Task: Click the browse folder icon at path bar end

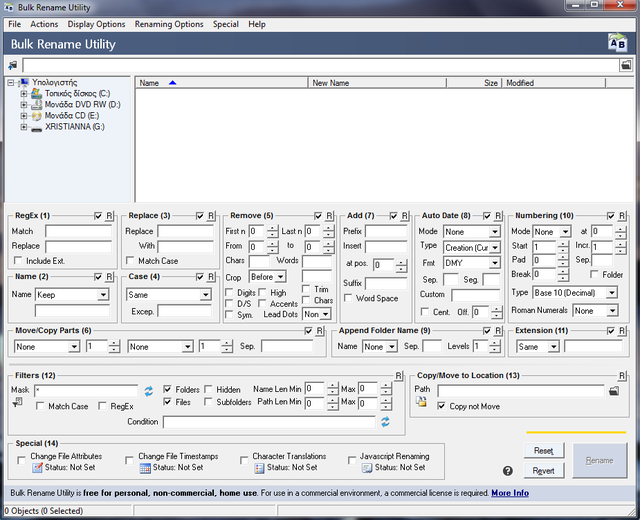Action: click(626, 65)
